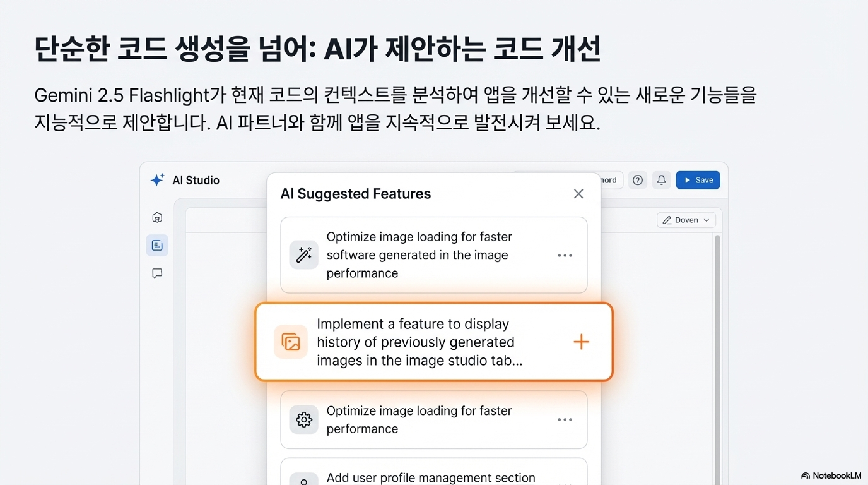Image resolution: width=868 pixels, height=485 pixels.
Task: Click the AI Studio sparkle logo
Action: [157, 180]
